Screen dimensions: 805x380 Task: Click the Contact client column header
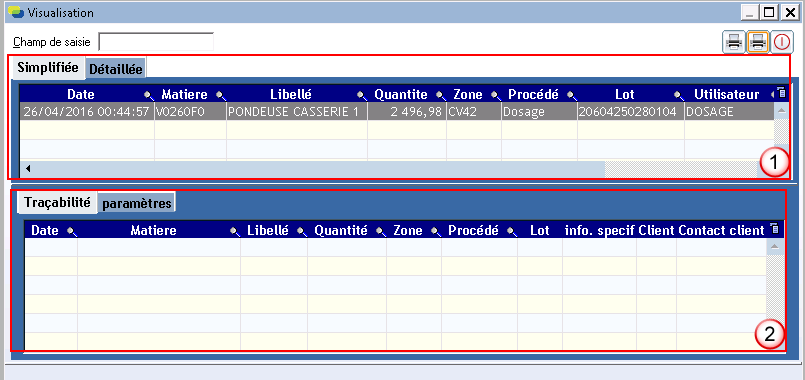pos(721,231)
